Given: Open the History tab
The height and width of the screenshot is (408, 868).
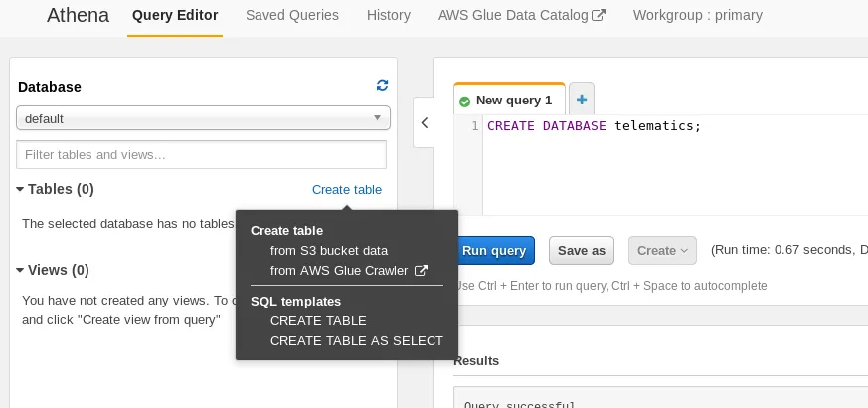Looking at the screenshot, I should click(388, 15).
